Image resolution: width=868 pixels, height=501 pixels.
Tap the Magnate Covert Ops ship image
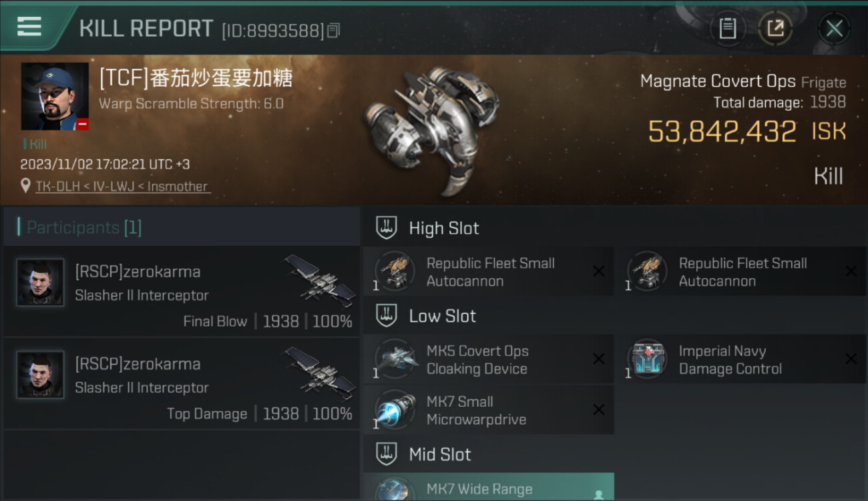point(432,130)
